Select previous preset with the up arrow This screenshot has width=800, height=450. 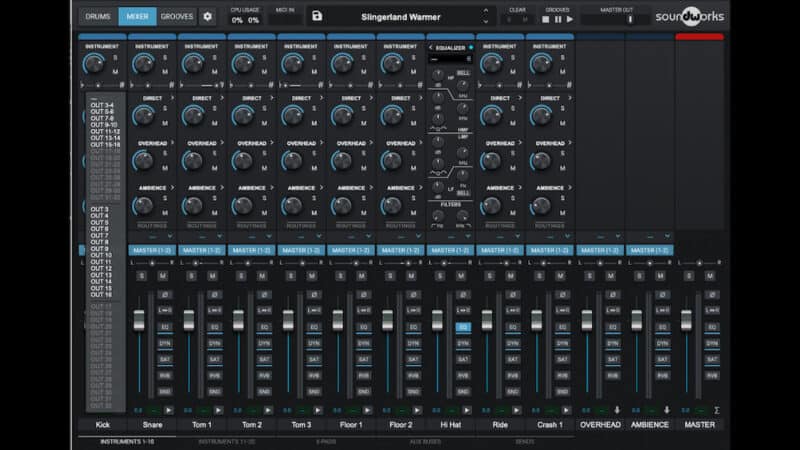486,11
